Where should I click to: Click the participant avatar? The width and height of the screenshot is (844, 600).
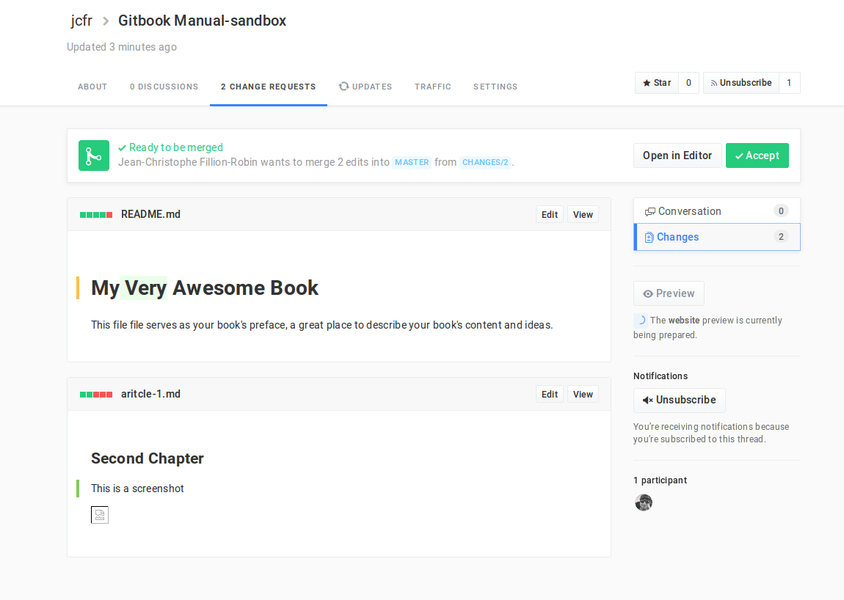(643, 502)
